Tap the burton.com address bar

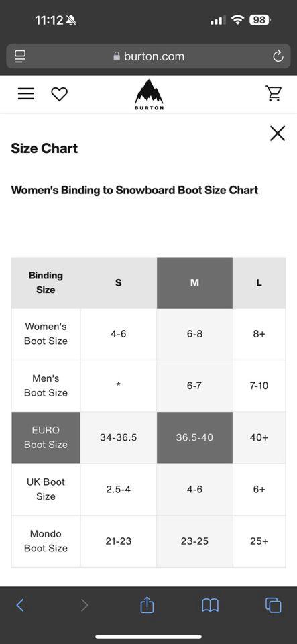pyautogui.click(x=149, y=56)
